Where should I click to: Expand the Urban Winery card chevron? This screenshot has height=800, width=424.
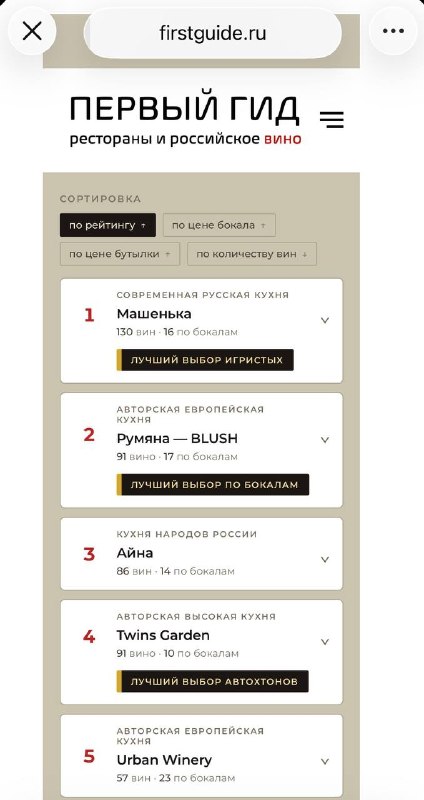(x=325, y=761)
